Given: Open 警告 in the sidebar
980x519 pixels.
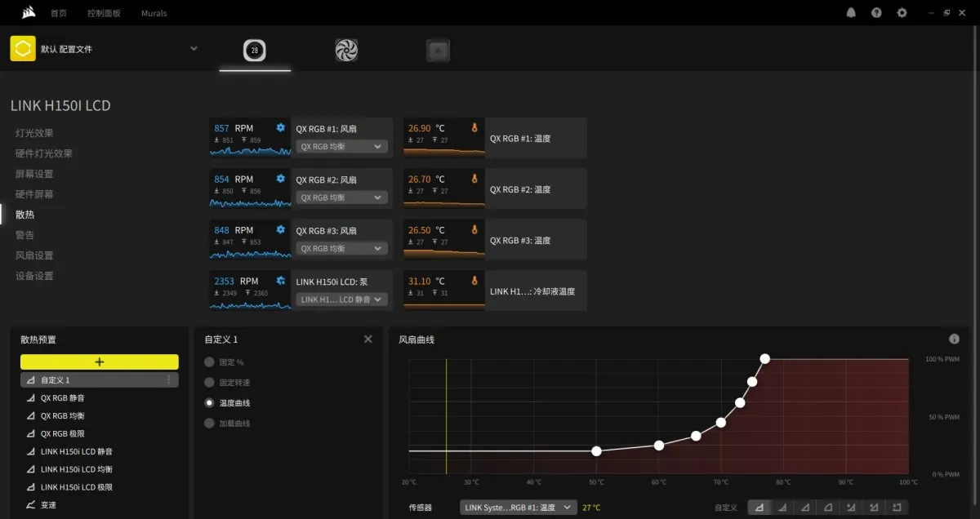Looking at the screenshot, I should (x=24, y=235).
